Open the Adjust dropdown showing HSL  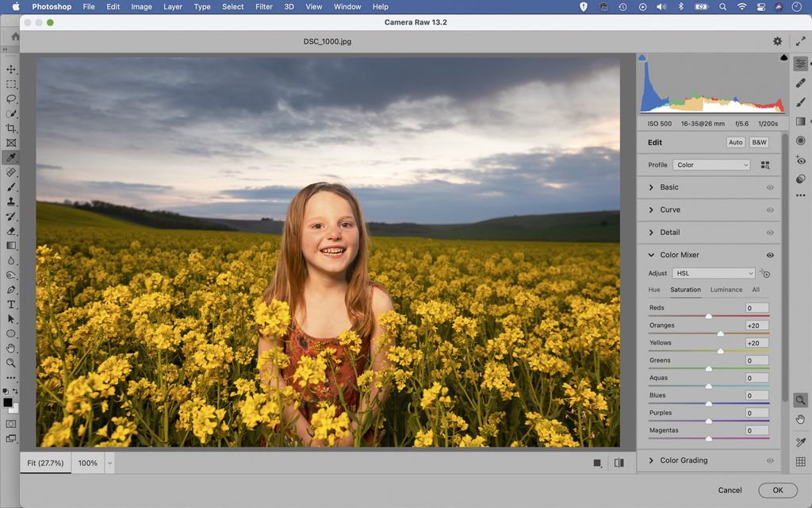pyautogui.click(x=713, y=273)
